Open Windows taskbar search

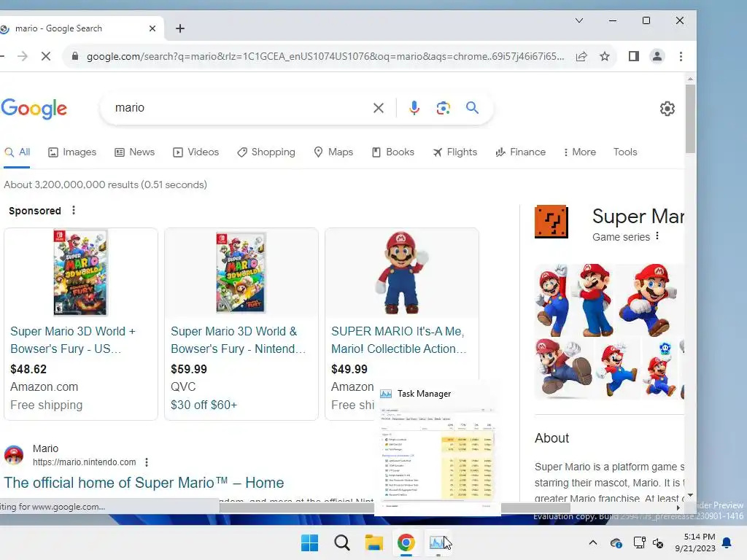(x=341, y=542)
